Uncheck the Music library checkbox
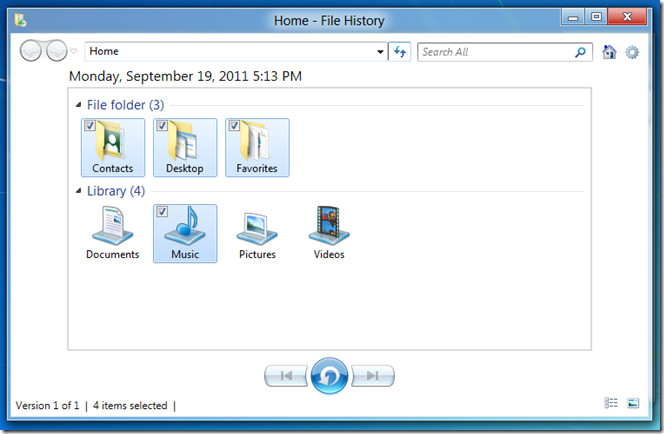 (x=162, y=211)
